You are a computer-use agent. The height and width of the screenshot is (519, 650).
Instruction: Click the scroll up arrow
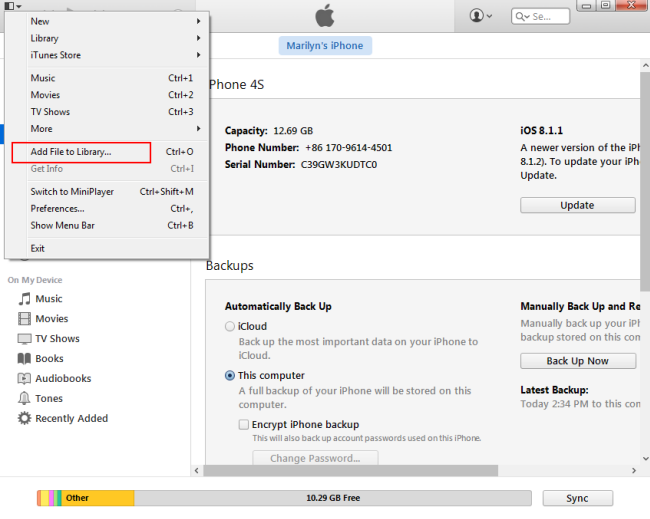(x=645, y=65)
